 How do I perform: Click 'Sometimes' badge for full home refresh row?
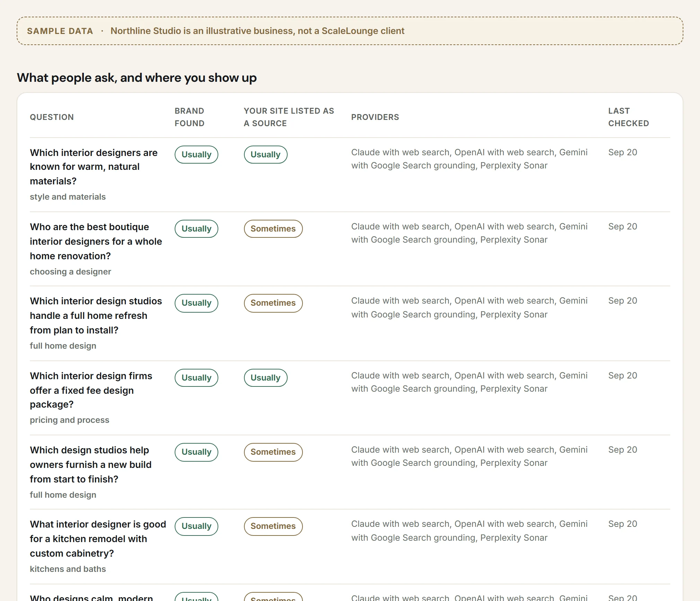(273, 303)
